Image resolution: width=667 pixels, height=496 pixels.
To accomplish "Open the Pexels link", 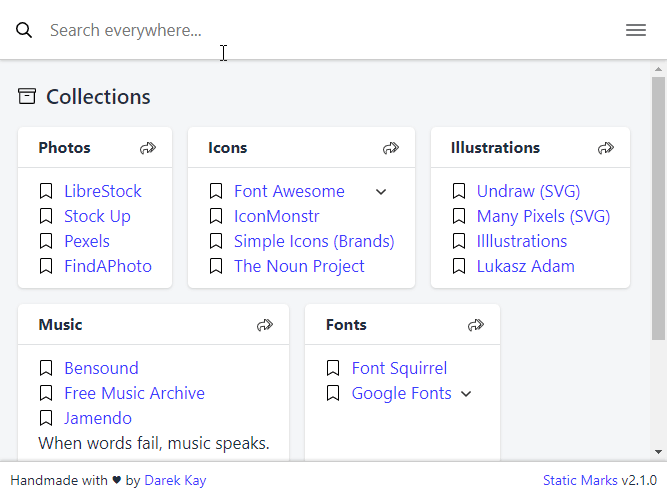I will pyautogui.click(x=87, y=241).
